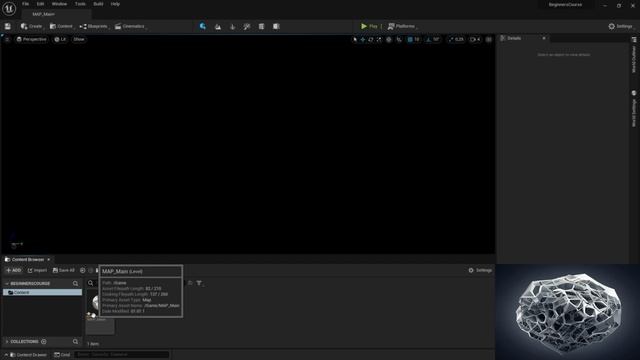Open Mesh Paint mode icon
This screenshot has height=360, width=640.
(247, 27)
